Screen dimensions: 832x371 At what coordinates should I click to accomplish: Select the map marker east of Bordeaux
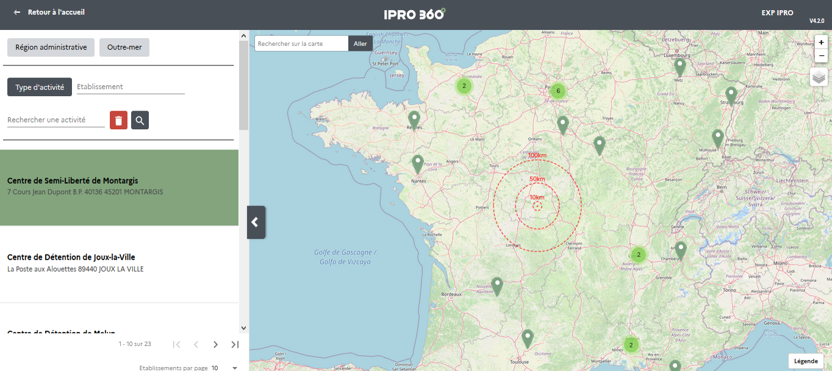click(x=497, y=286)
